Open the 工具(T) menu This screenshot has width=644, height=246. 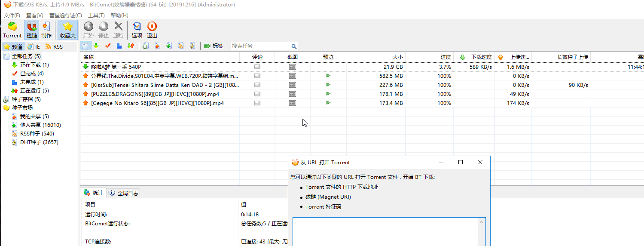pos(96,15)
